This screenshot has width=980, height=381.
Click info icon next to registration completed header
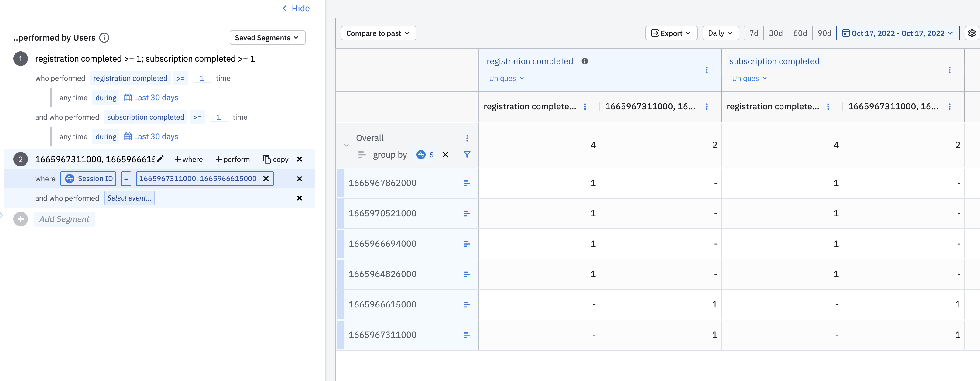584,61
